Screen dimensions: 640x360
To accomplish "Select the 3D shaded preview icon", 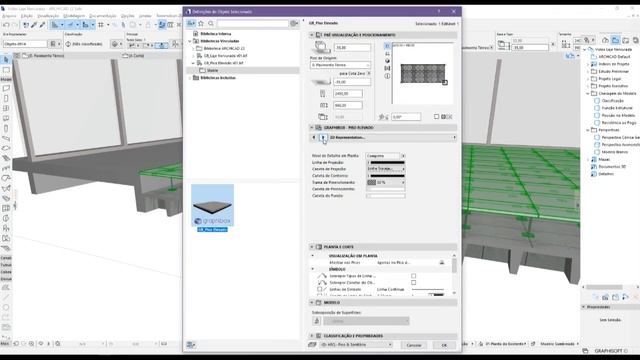I will coord(387,61).
